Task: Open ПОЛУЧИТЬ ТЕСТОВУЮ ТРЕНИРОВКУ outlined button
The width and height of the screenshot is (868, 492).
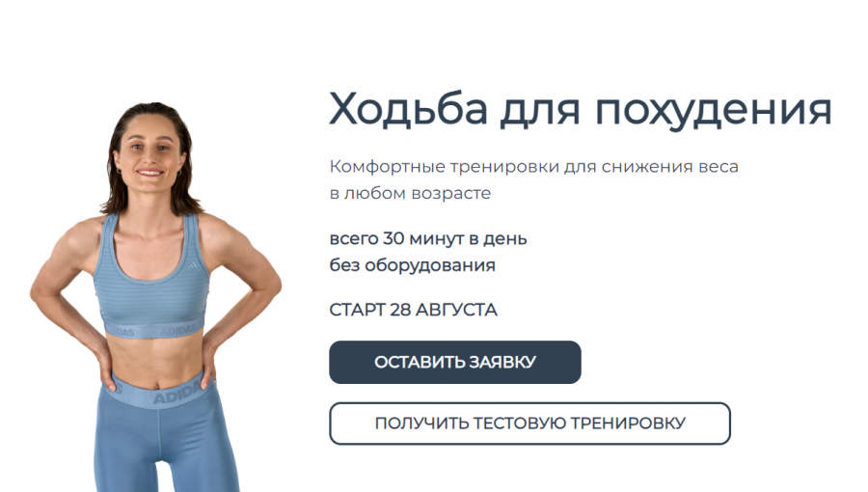Action: click(x=529, y=424)
